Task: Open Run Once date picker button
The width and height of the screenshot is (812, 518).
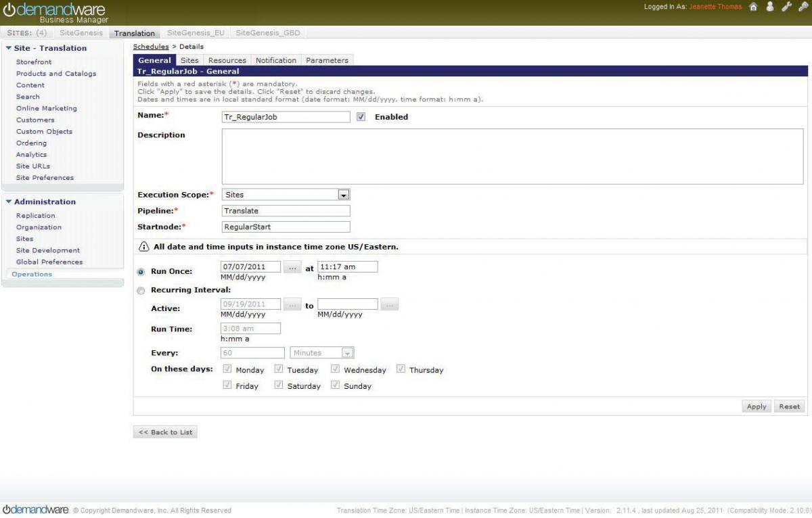Action: (x=292, y=267)
